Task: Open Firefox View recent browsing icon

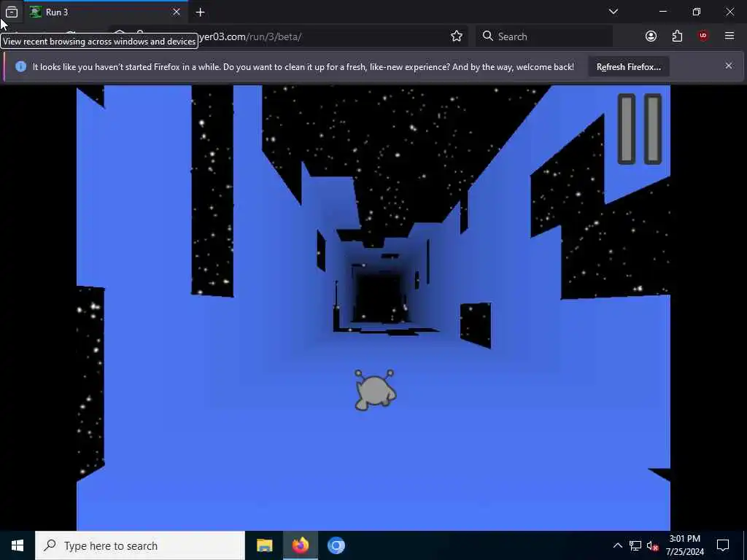Action: (12, 12)
